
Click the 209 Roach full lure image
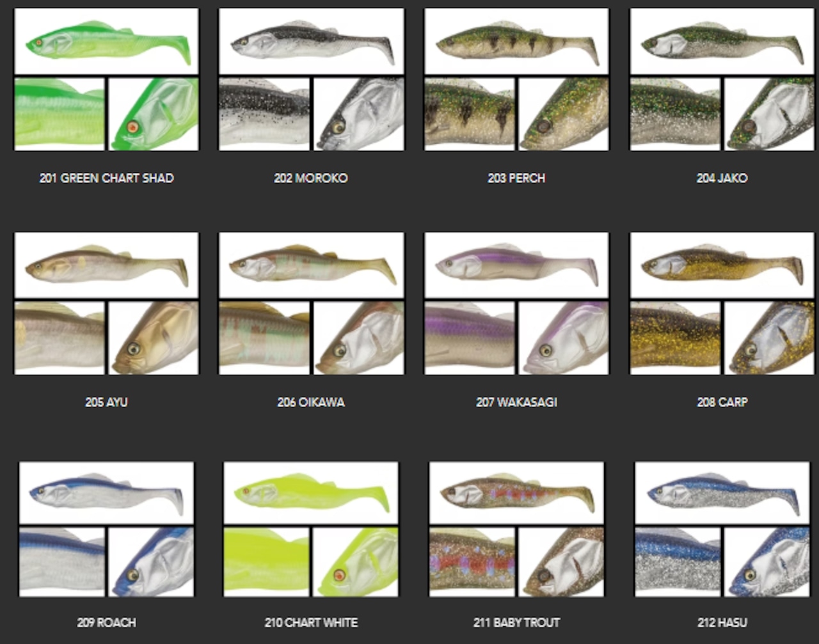[x=106, y=493]
